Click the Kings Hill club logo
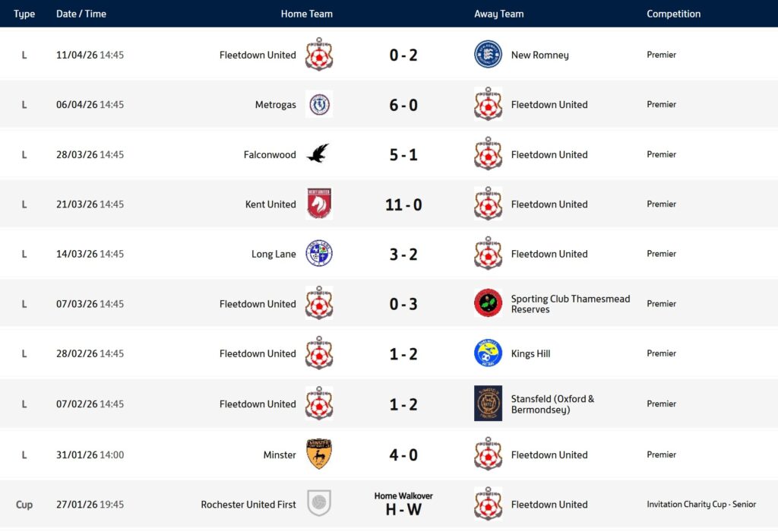Image resolution: width=778 pixels, height=532 pixels. pyautogui.click(x=488, y=353)
